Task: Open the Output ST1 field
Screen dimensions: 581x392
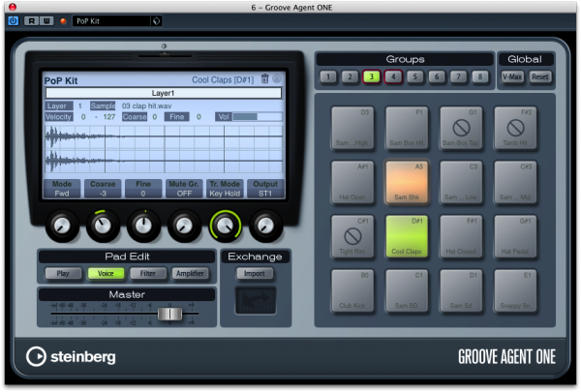Action: (x=265, y=189)
